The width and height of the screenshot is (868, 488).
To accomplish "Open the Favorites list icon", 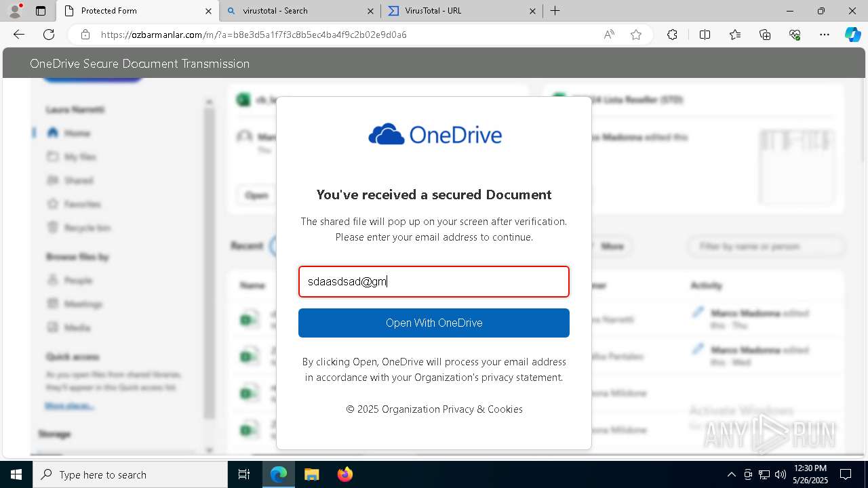I will tap(735, 35).
